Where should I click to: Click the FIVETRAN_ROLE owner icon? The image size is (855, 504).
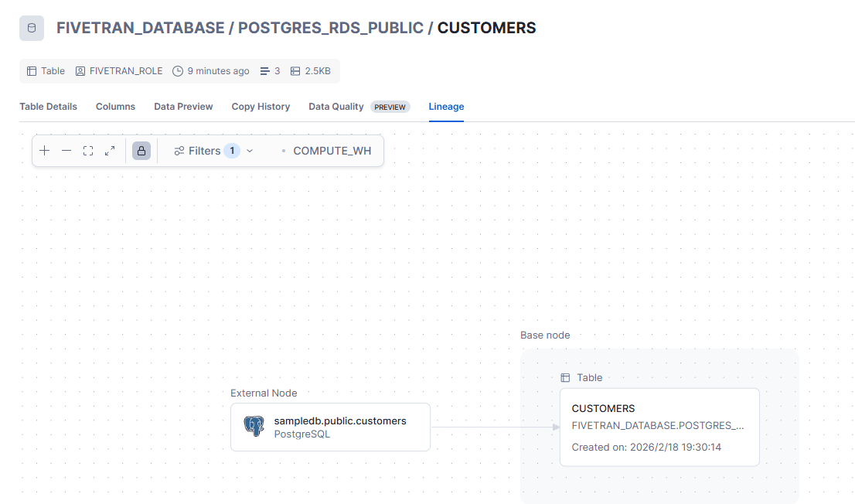(x=80, y=71)
